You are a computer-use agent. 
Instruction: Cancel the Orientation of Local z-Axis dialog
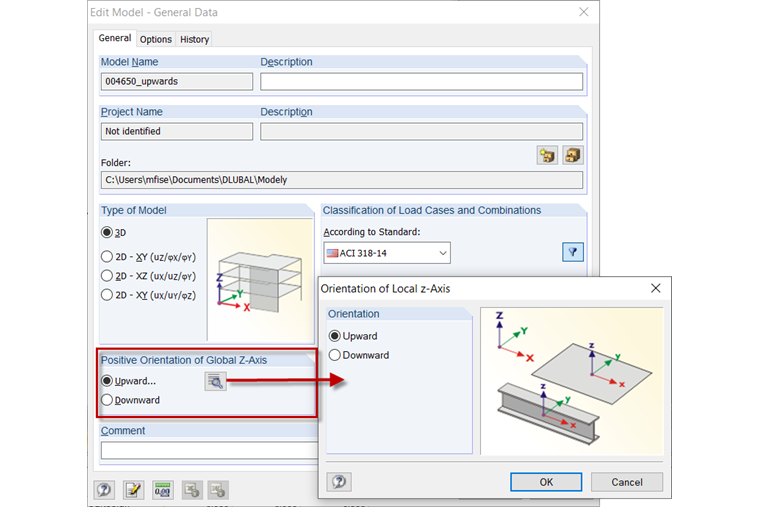(627, 482)
